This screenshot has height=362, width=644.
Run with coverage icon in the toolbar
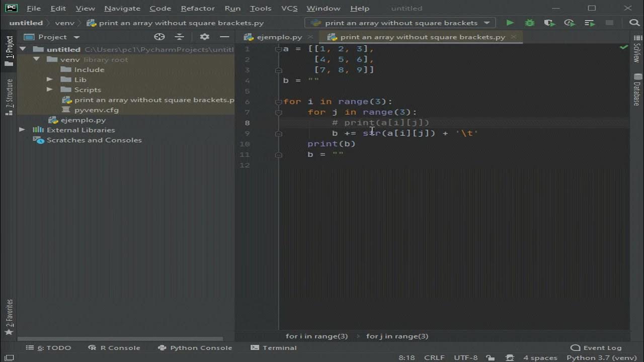point(549,23)
